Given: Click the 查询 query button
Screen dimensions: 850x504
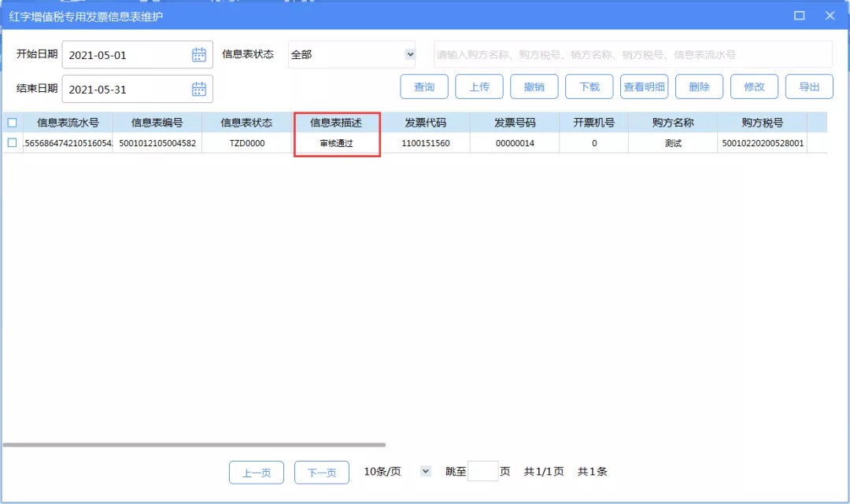Looking at the screenshot, I should click(423, 87).
